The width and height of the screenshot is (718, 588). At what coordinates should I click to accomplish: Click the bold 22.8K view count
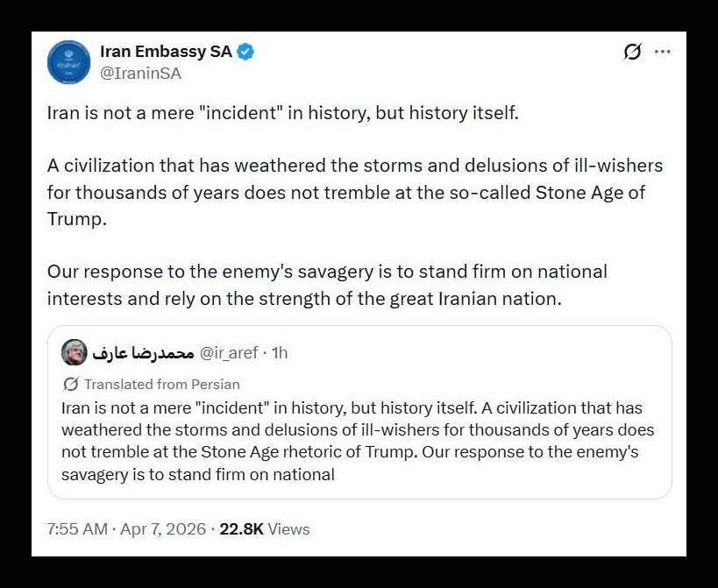tap(241, 529)
